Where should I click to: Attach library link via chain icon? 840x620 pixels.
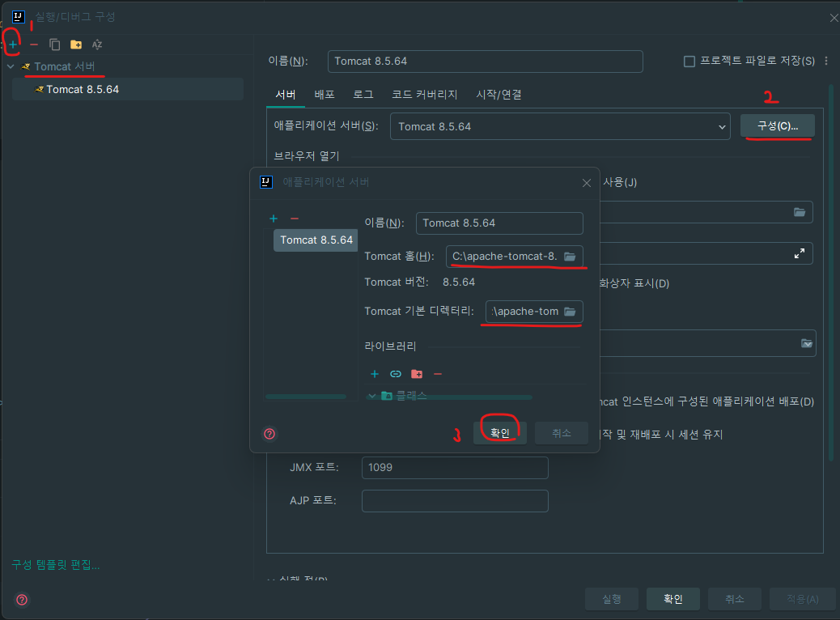(396, 374)
